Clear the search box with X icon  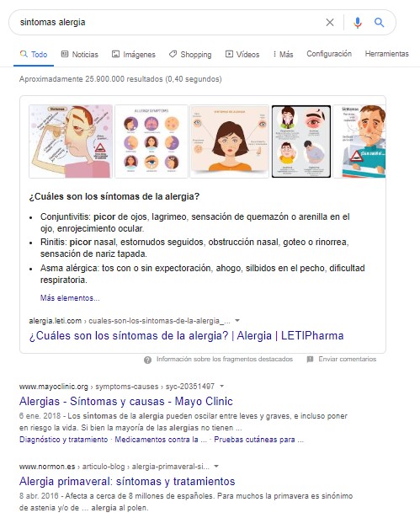click(x=330, y=23)
